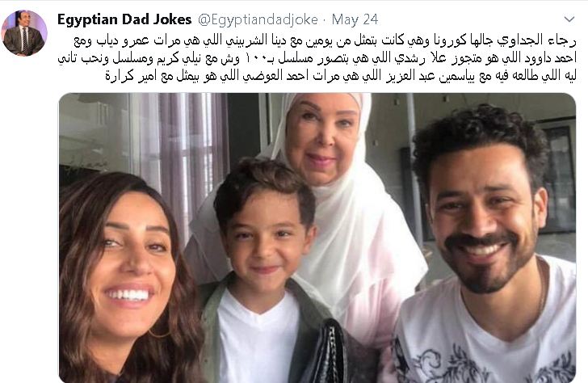588x383 pixels.
Task: Click the hoop earring on the woman
Action: click(159, 333)
